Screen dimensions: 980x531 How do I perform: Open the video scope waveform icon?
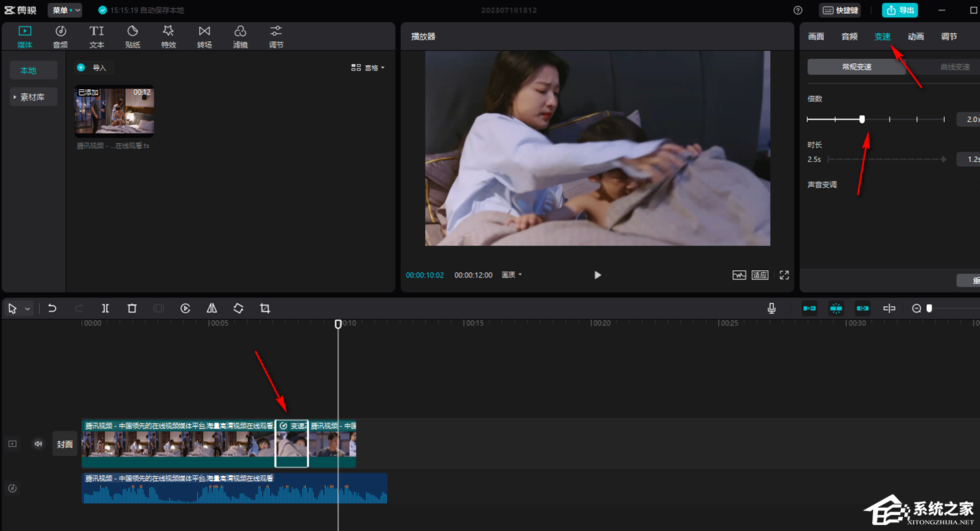pos(739,275)
